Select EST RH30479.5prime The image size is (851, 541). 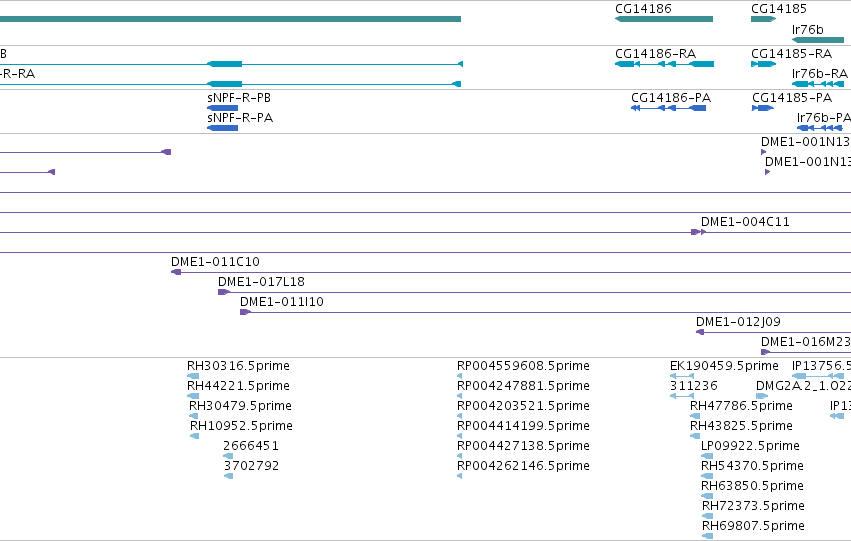(x=240, y=406)
